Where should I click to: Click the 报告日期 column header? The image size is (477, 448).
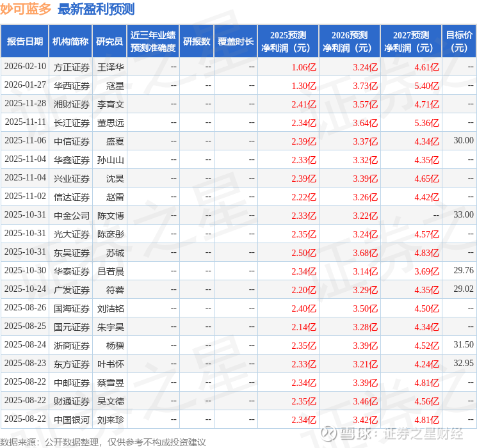[x=24, y=42]
